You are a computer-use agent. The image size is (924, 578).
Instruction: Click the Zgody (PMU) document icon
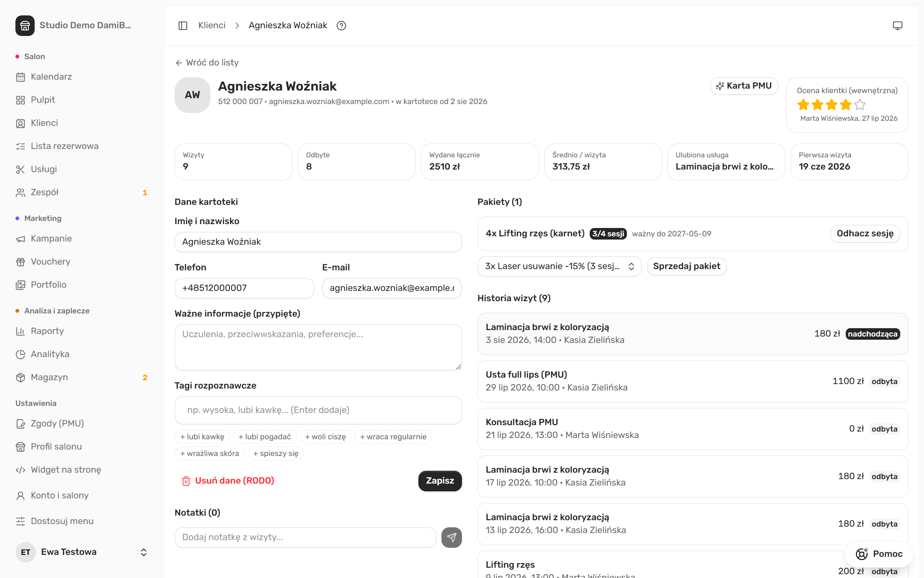(21, 424)
